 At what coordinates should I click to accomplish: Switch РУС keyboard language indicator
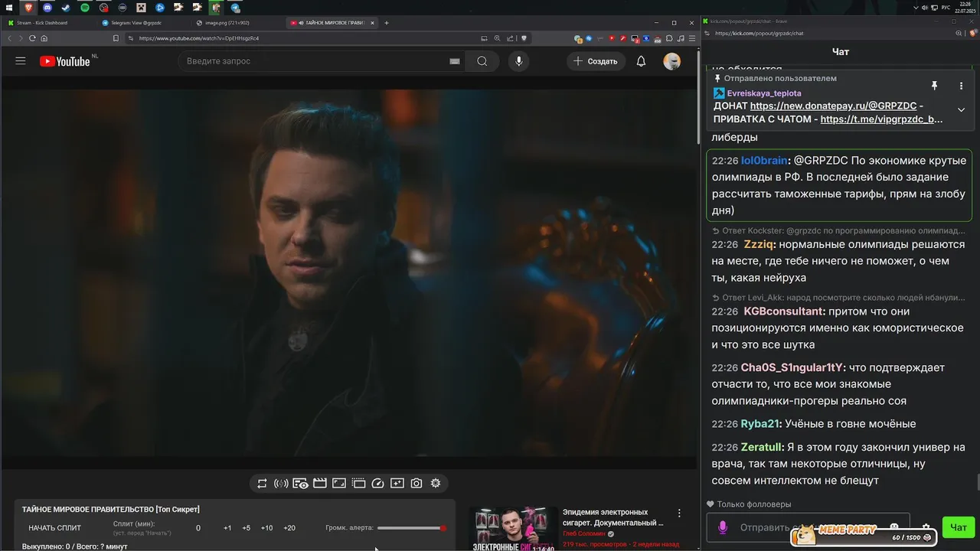tap(946, 8)
